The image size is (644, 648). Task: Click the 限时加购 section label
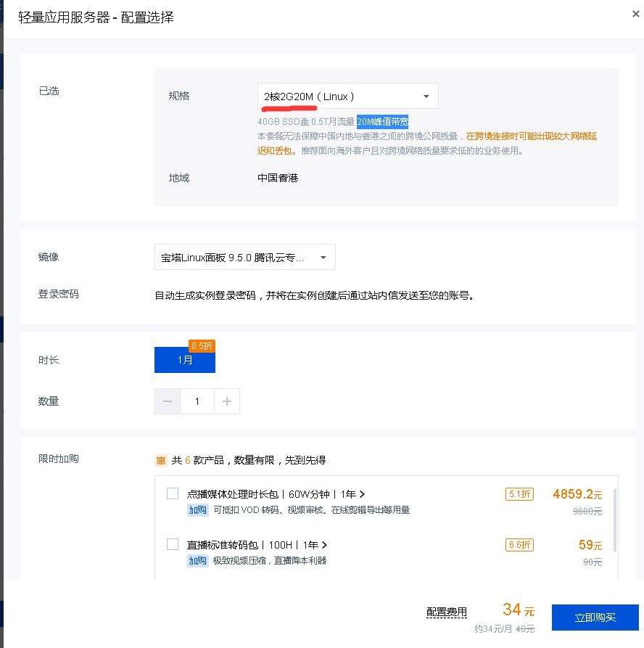click(x=58, y=459)
